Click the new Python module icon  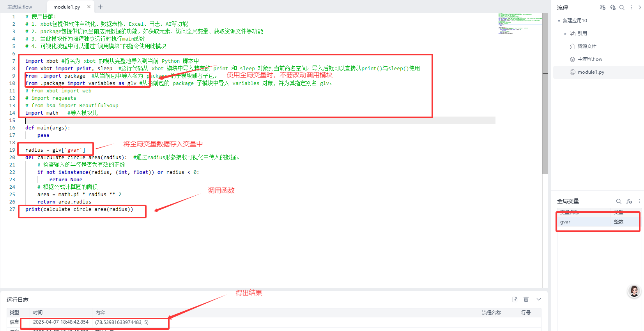pos(612,7)
